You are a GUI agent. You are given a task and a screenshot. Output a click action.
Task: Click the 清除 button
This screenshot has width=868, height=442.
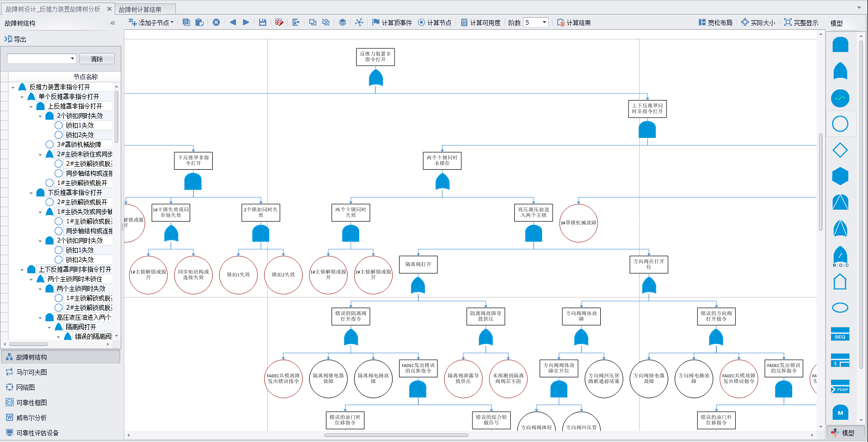tap(97, 59)
